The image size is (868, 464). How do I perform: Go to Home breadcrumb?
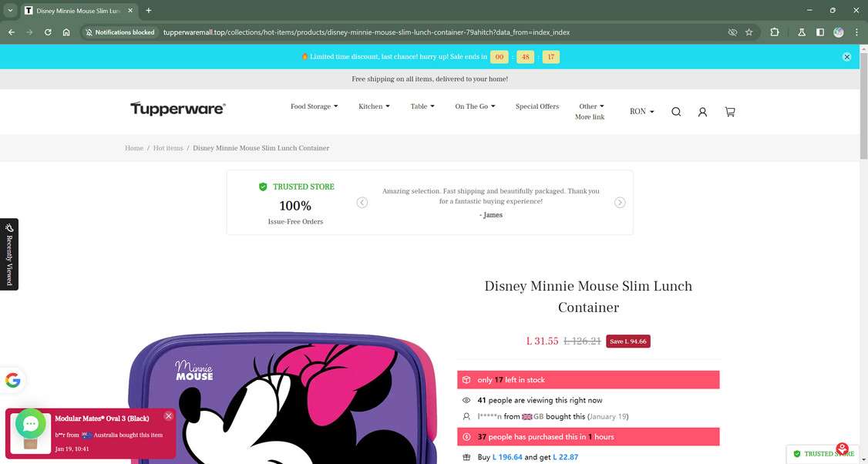[134, 148]
